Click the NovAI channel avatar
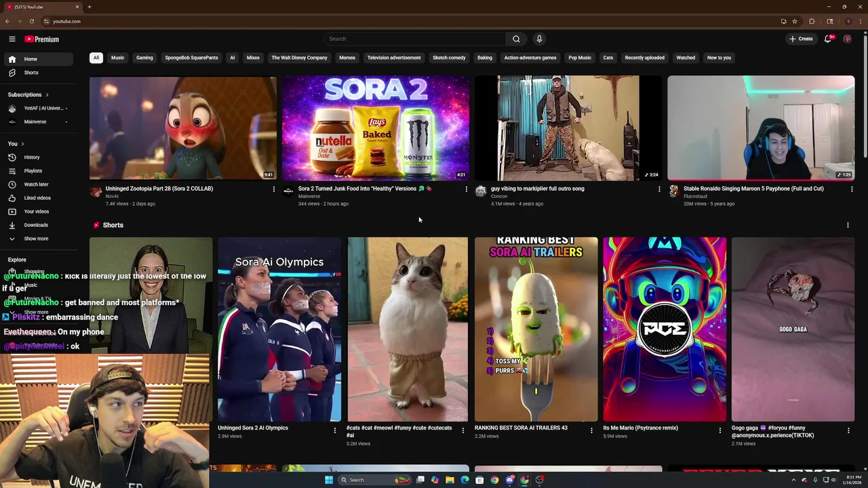Viewport: 868px width, 488px height. click(96, 192)
